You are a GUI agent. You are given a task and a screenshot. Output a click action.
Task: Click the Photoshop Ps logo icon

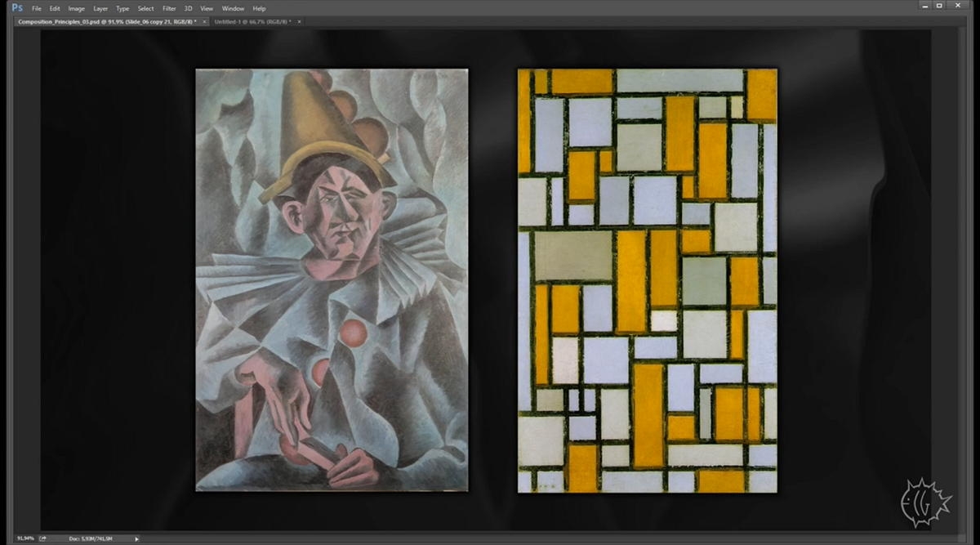pyautogui.click(x=16, y=7)
